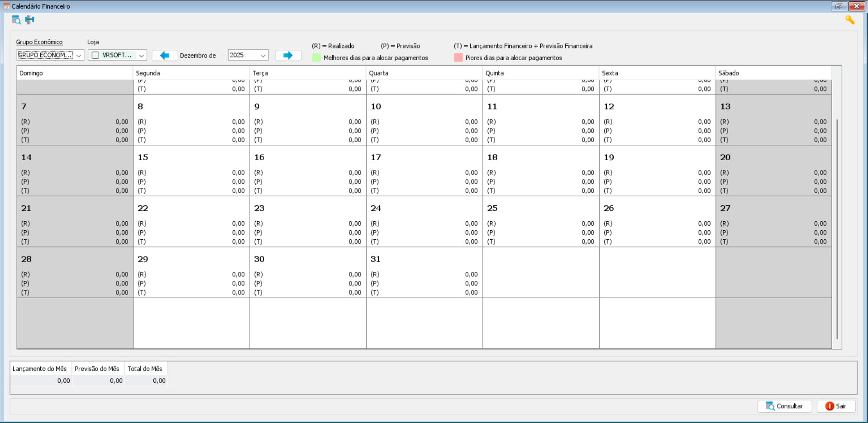Close the Calendário Financeiro window

pyautogui.click(x=856, y=6)
